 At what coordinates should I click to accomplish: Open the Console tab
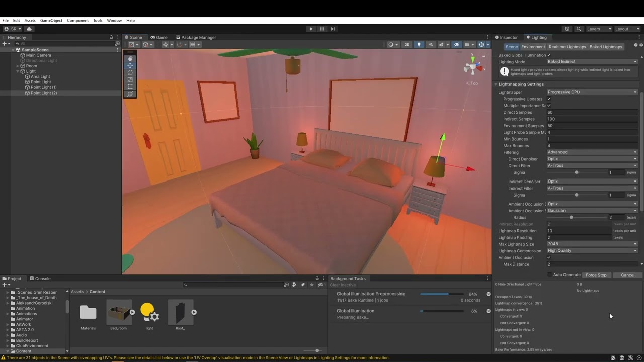coord(40,278)
